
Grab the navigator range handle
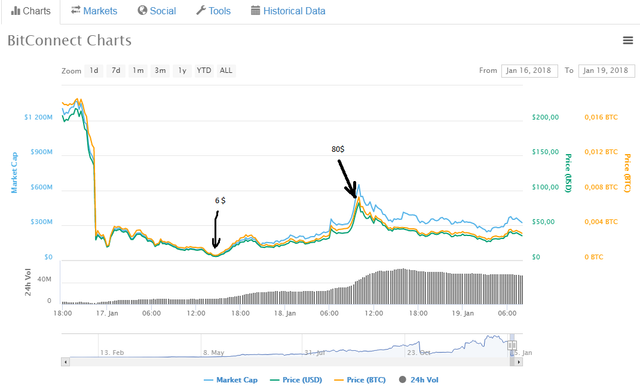(x=512, y=346)
